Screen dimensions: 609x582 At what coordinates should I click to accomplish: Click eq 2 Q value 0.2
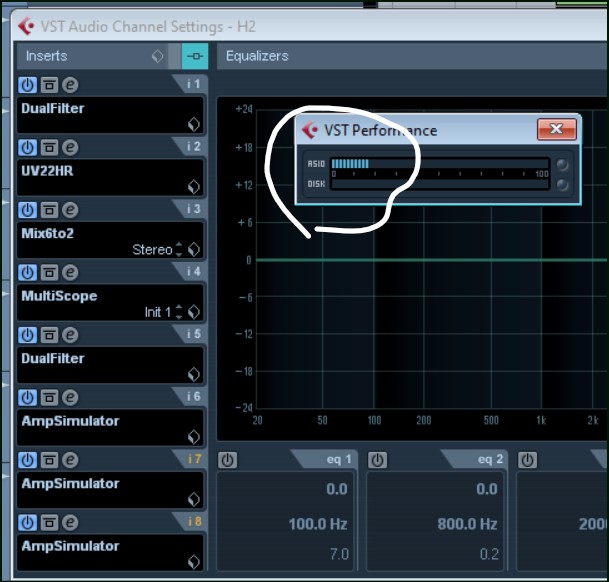[x=489, y=554]
